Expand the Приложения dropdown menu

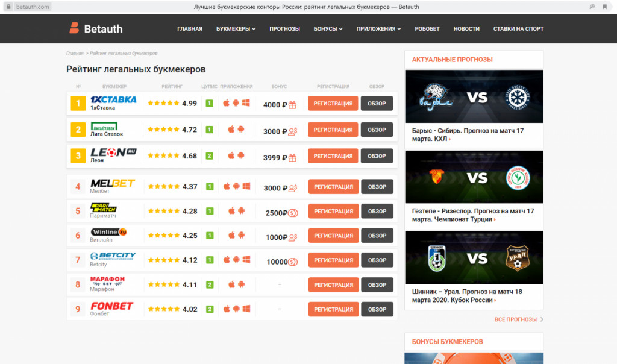click(378, 29)
